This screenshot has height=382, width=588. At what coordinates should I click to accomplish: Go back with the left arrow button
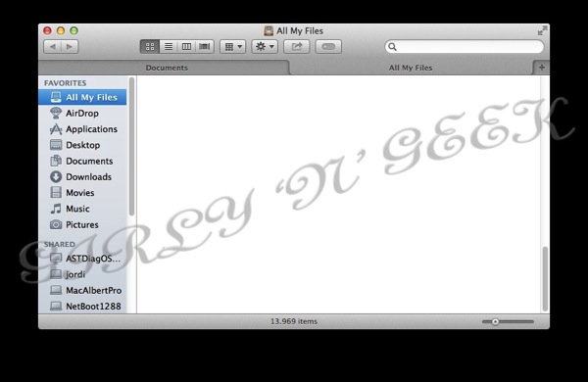tap(53, 46)
